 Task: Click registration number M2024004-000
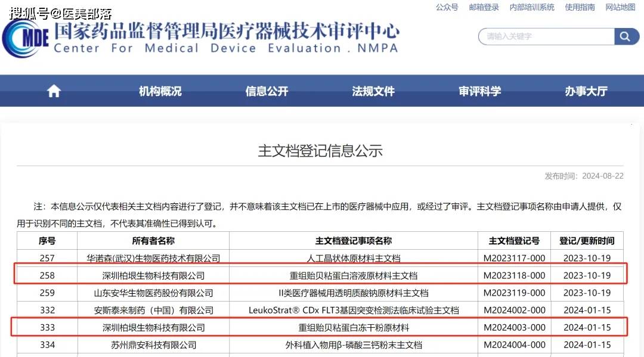click(514, 344)
